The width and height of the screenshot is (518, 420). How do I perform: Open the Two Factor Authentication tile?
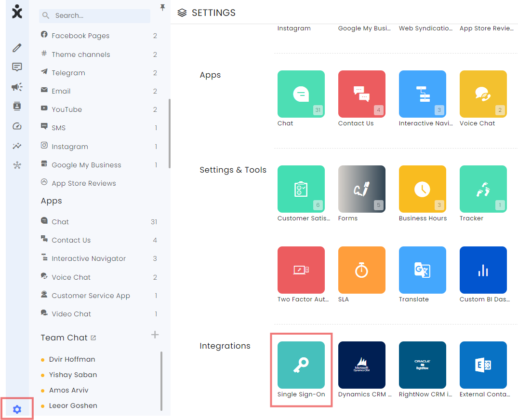pyautogui.click(x=301, y=270)
